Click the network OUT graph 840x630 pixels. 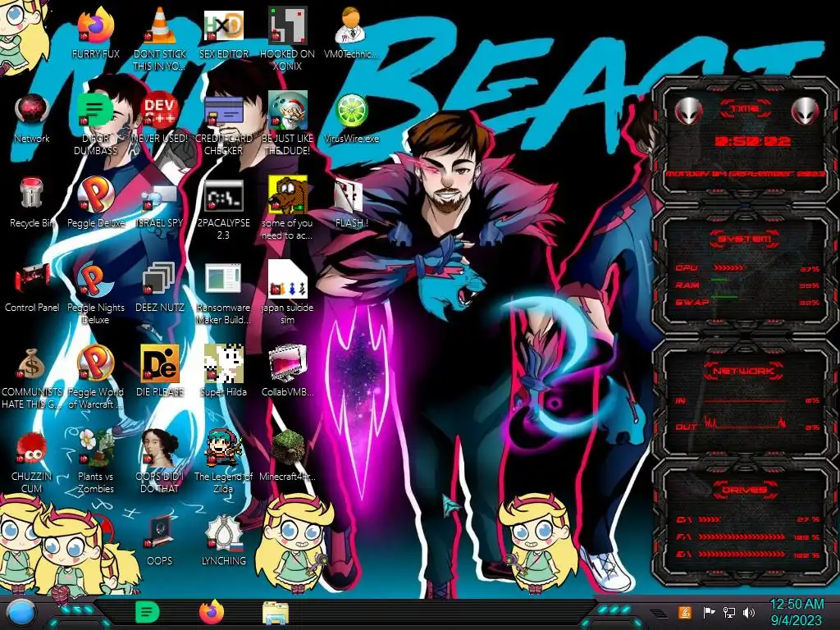coord(745,423)
